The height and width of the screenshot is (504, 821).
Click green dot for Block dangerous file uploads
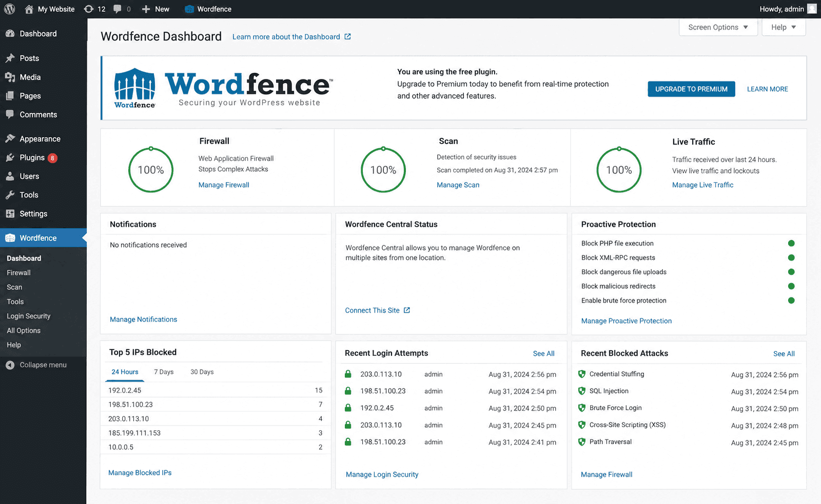click(x=791, y=272)
